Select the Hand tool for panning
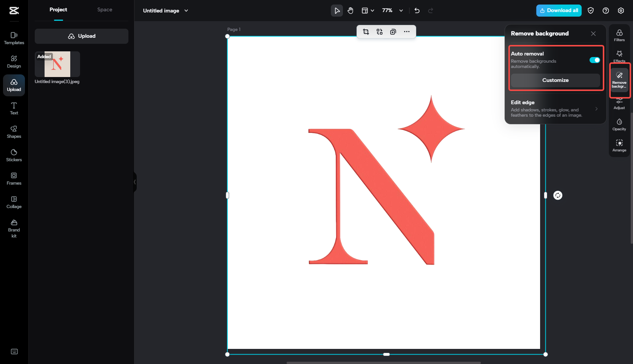Viewport: 633px width, 364px height. coord(350,11)
